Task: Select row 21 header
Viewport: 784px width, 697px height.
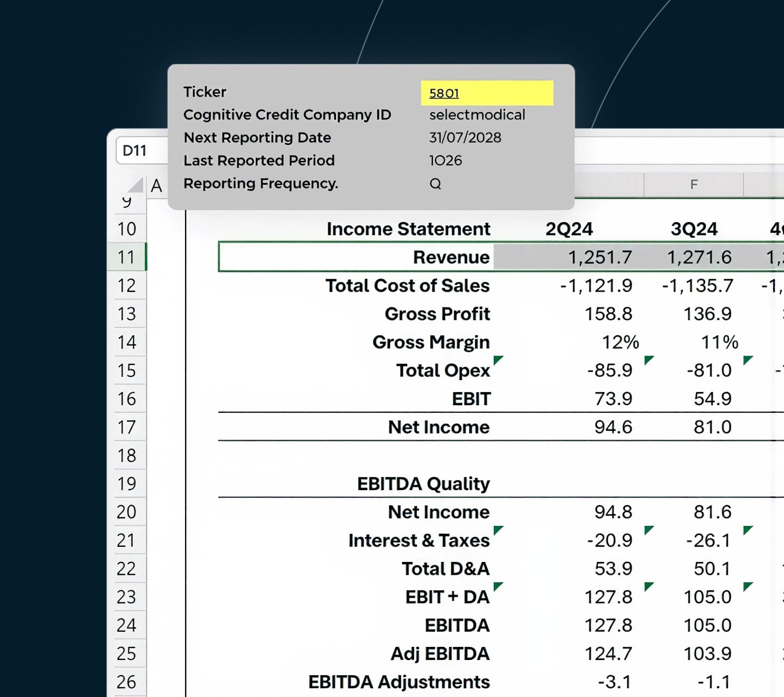Action: point(127,540)
